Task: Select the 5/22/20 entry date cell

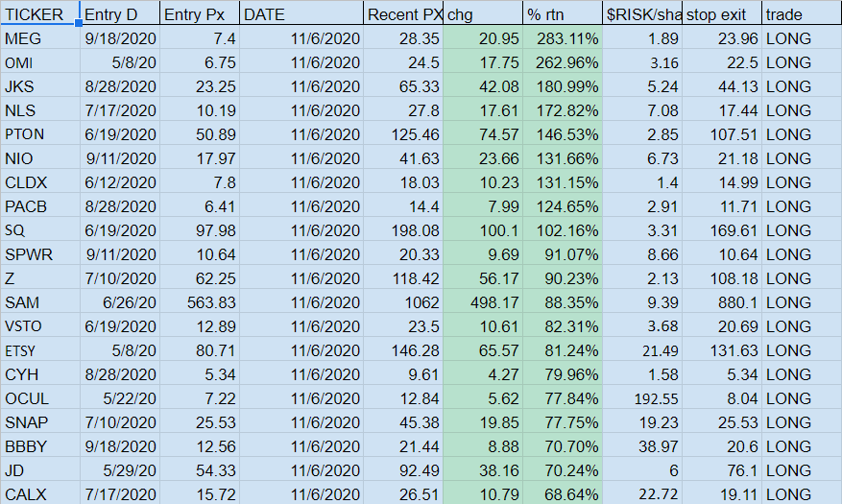Action: click(x=120, y=398)
